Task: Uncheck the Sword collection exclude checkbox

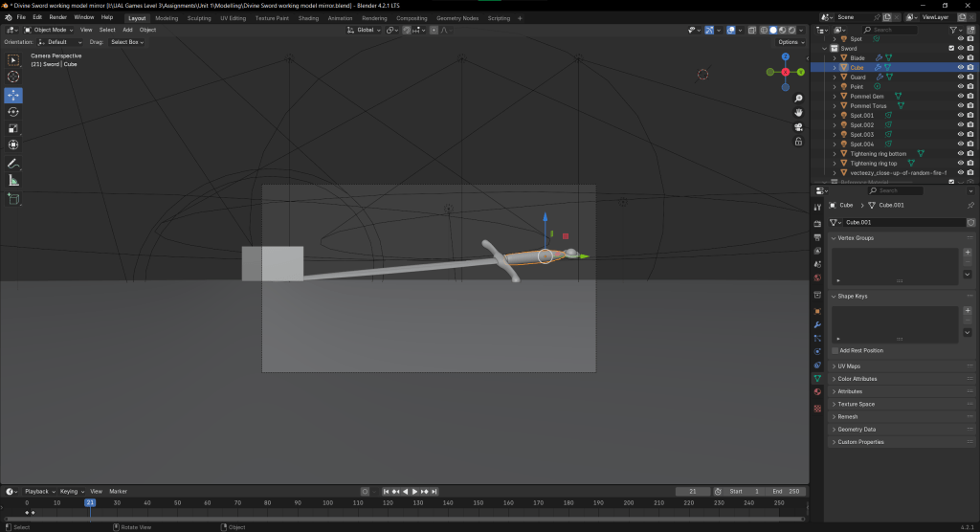Action: pos(950,49)
